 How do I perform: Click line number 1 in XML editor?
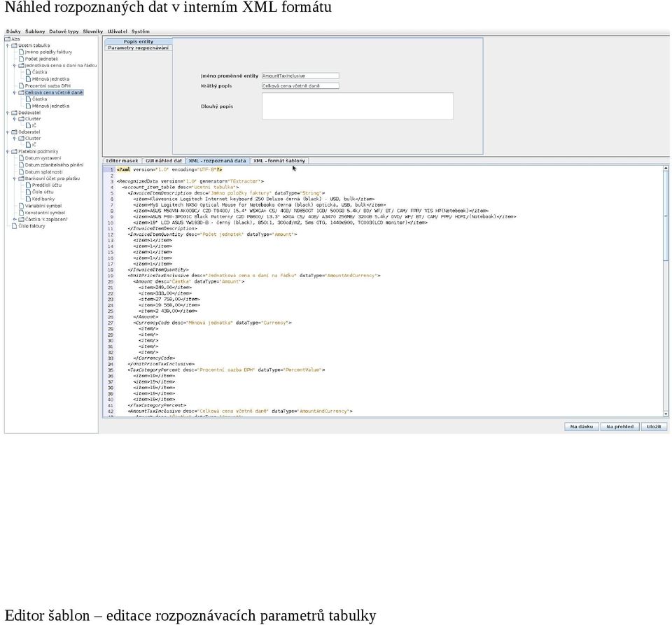[111, 169]
